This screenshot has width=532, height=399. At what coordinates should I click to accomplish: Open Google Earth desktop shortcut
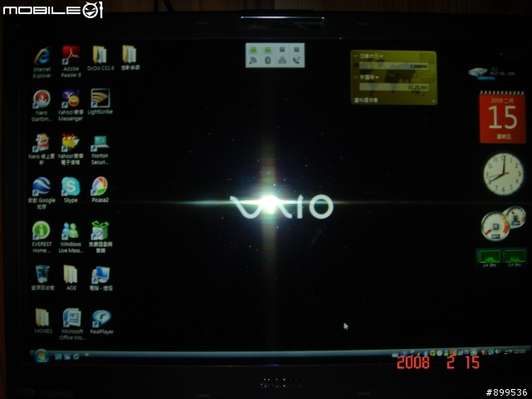pos(42,193)
